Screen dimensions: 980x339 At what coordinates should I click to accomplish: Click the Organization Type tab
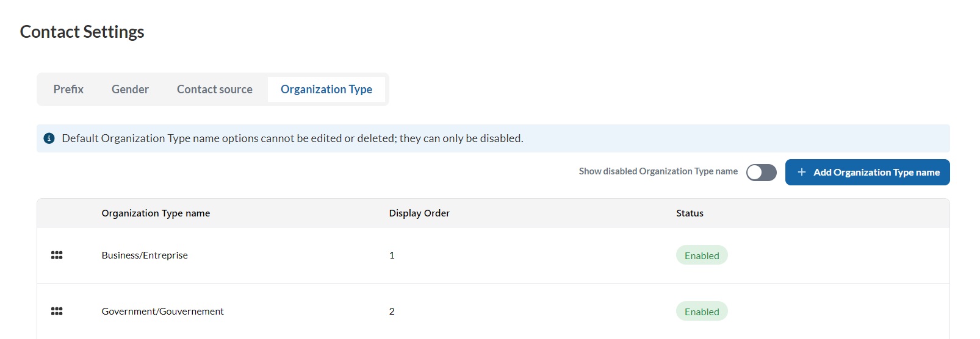(326, 90)
